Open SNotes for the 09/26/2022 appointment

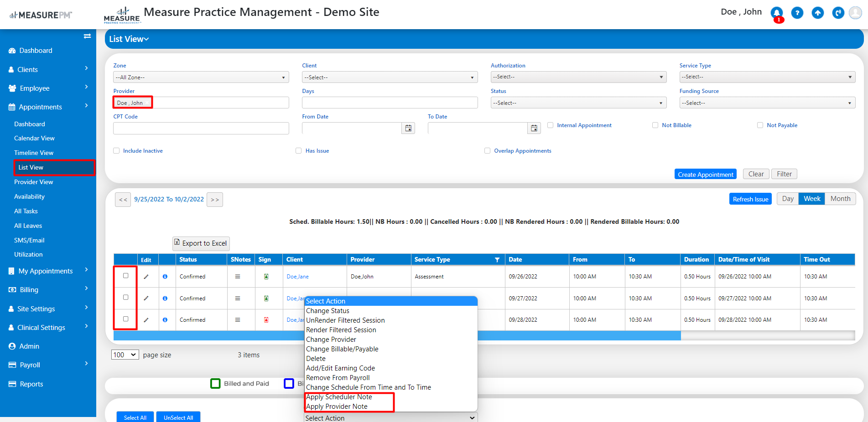238,277
